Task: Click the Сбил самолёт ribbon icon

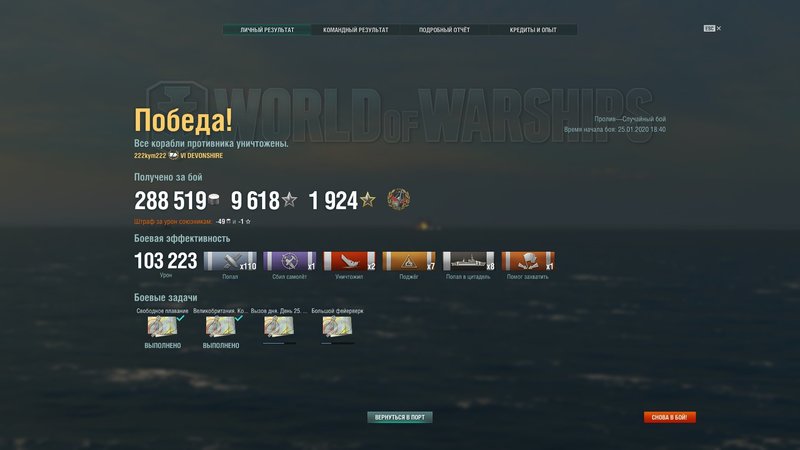Action: pyautogui.click(x=289, y=261)
